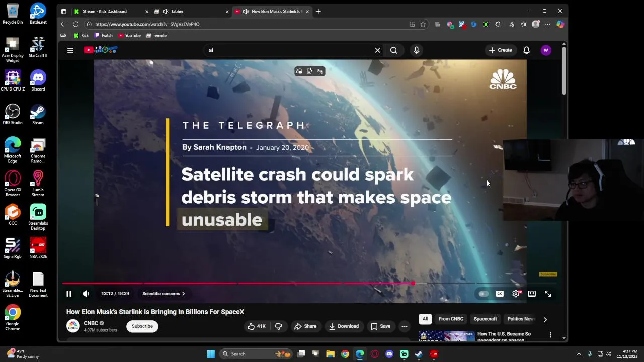Open the Kick bookmark
Image resolution: width=644 pixels, height=362 pixels.
click(x=81, y=36)
